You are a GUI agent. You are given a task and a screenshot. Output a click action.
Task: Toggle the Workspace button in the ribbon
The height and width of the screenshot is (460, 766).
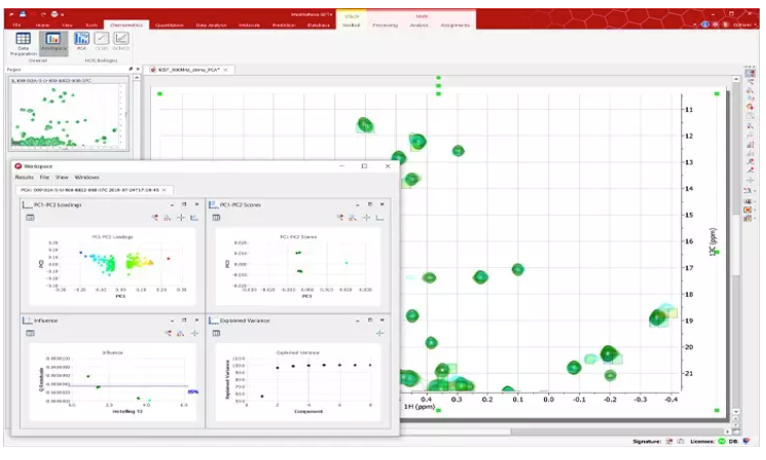pos(53,42)
